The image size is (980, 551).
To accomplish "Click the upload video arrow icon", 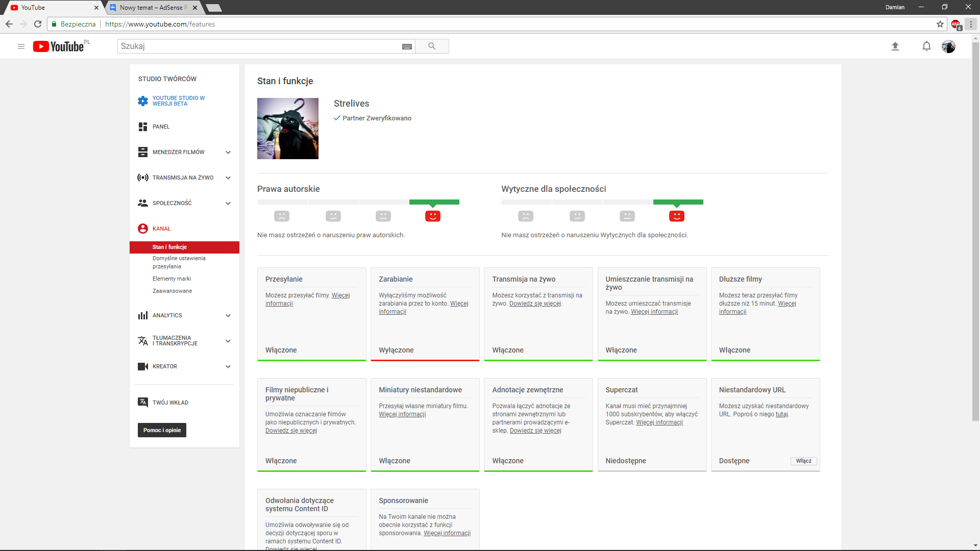I will click(x=895, y=46).
